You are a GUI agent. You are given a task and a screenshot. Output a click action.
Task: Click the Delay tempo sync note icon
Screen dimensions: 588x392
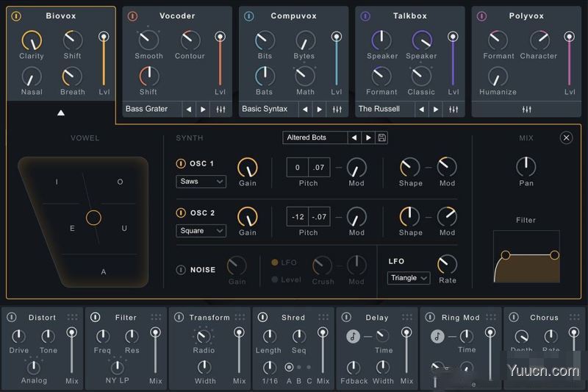point(353,336)
